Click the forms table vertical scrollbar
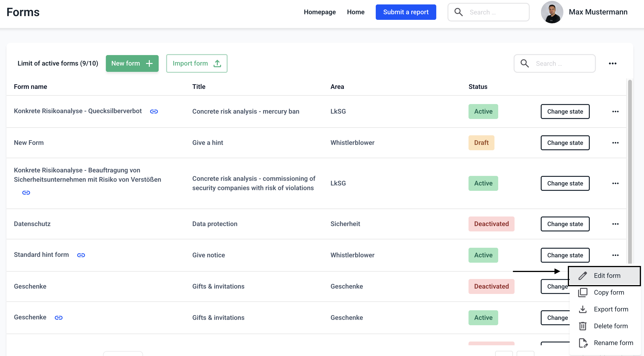This screenshot has width=644, height=356. pos(630,172)
